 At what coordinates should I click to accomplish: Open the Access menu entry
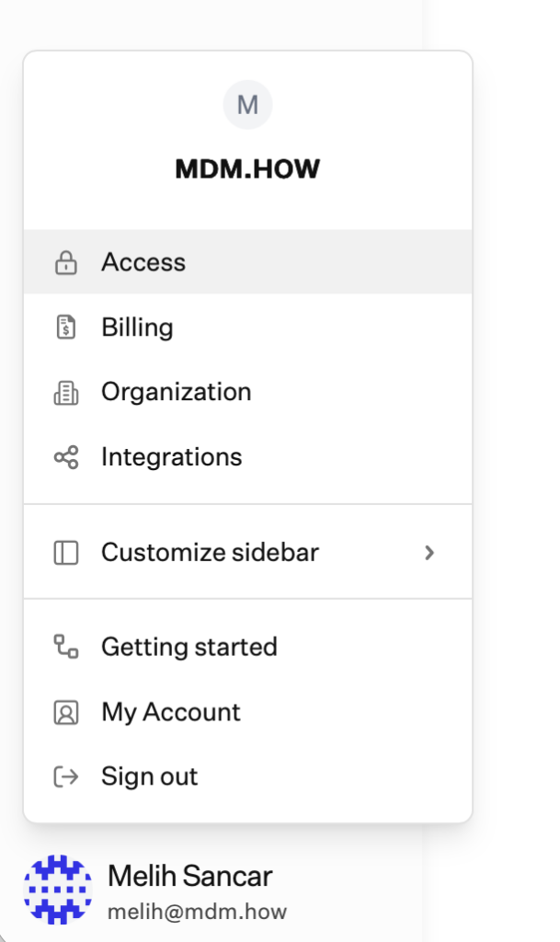point(248,262)
